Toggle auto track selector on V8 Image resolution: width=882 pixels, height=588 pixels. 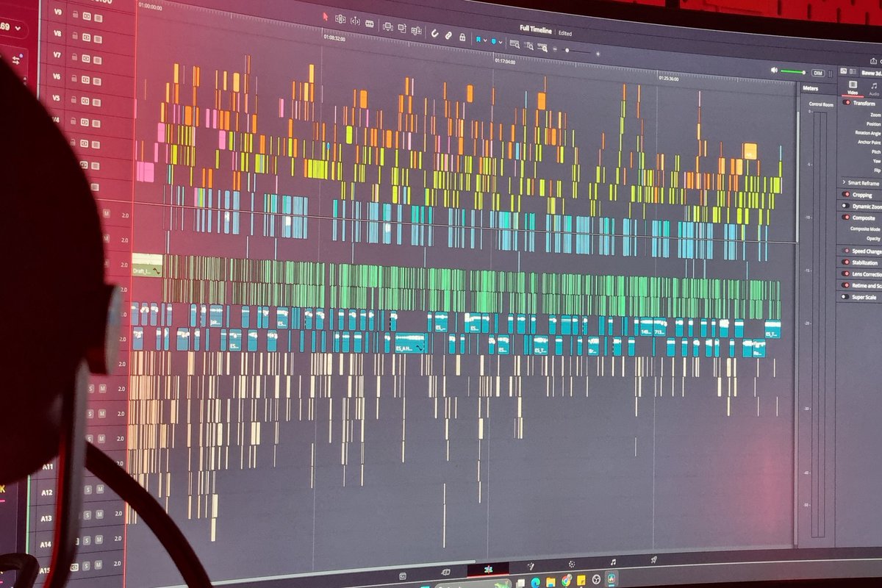86,37
